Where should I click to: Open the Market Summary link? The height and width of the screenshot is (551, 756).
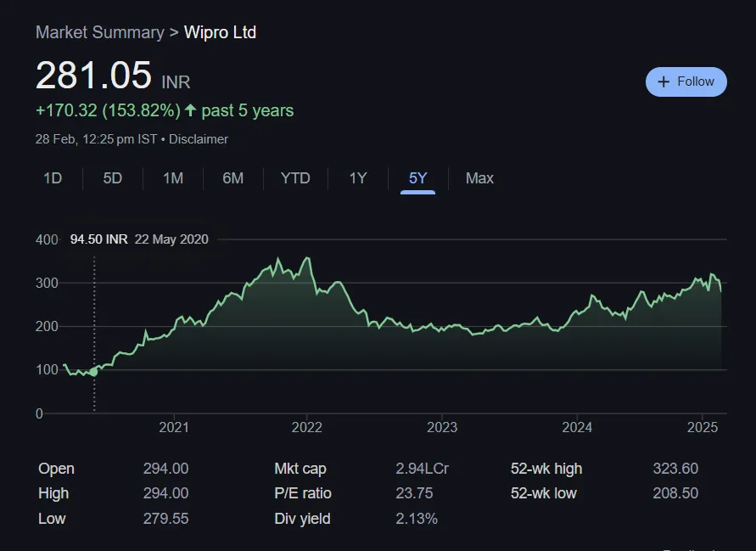tap(100, 32)
